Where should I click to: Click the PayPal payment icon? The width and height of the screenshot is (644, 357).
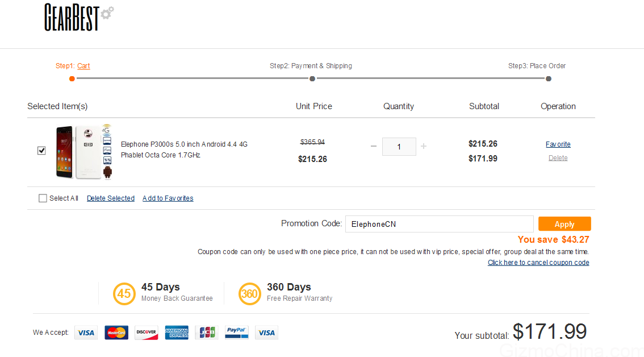(237, 333)
